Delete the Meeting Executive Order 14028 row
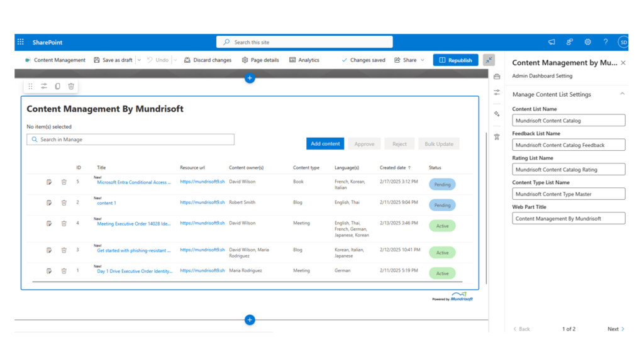The height and width of the screenshot is (362, 644). (x=64, y=223)
